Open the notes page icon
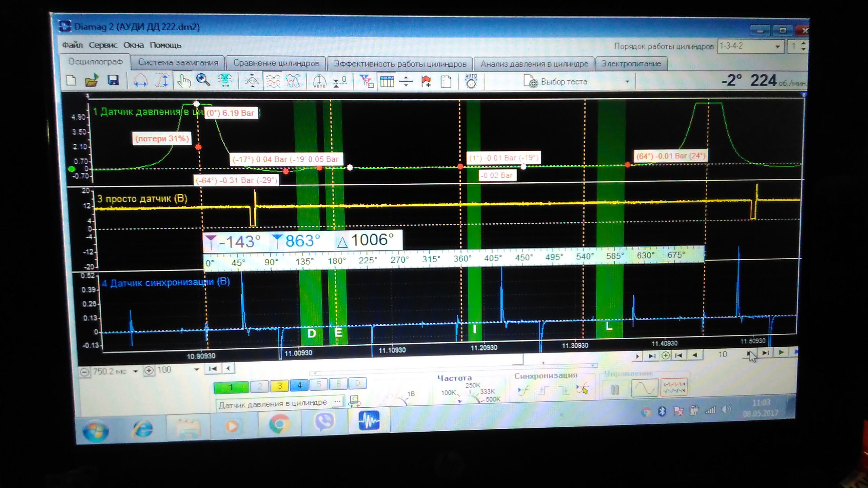This screenshot has height=488, width=868. (x=446, y=82)
